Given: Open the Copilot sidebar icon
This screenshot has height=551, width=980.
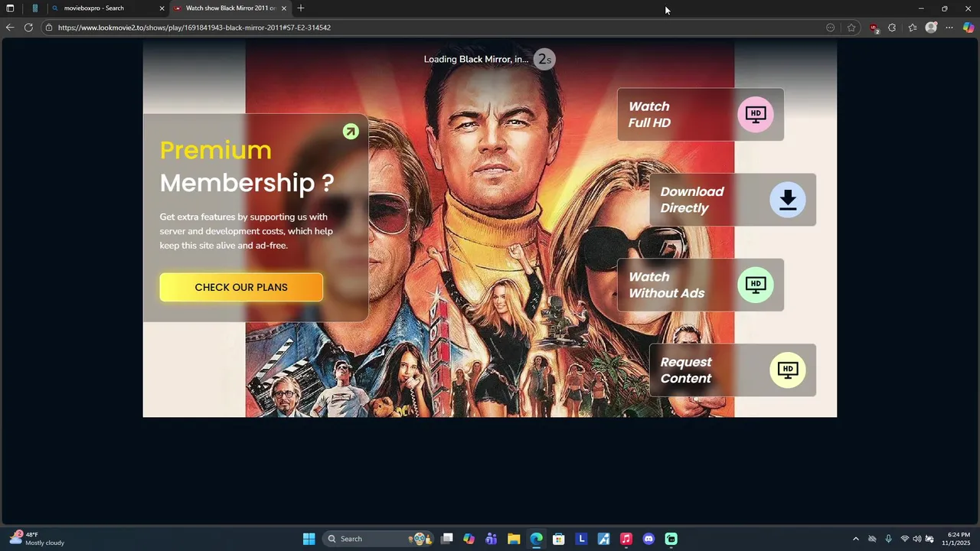Looking at the screenshot, I should click(969, 28).
